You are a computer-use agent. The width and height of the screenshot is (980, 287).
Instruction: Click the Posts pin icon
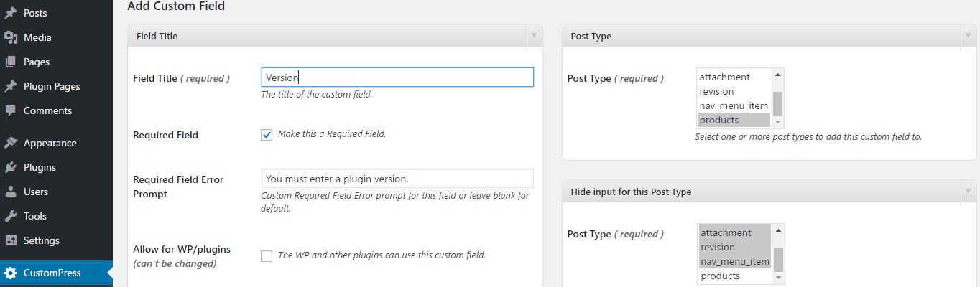(x=11, y=13)
